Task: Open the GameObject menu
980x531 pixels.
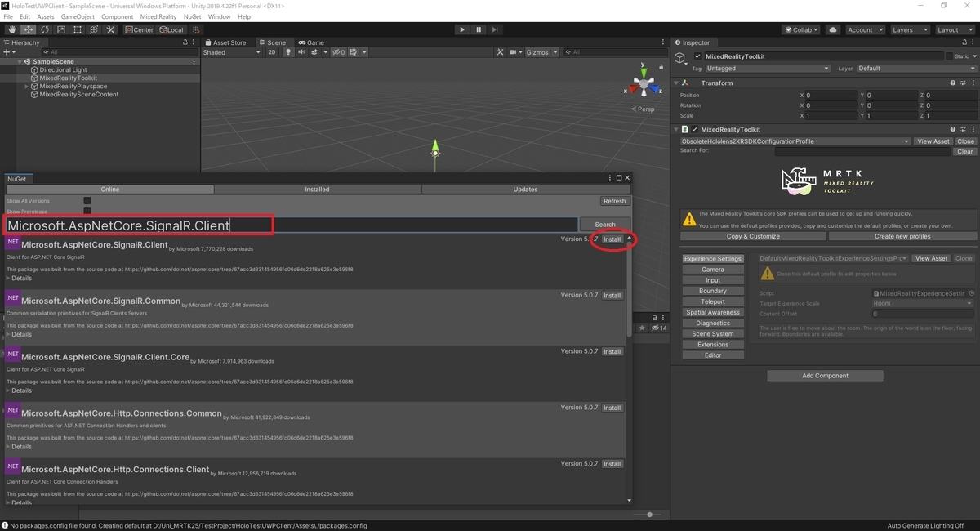Action: pos(78,16)
